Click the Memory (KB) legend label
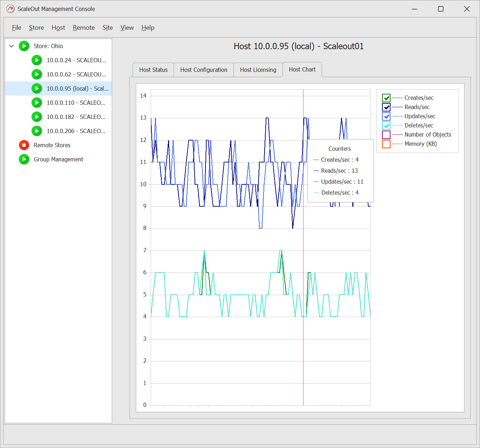 click(421, 144)
